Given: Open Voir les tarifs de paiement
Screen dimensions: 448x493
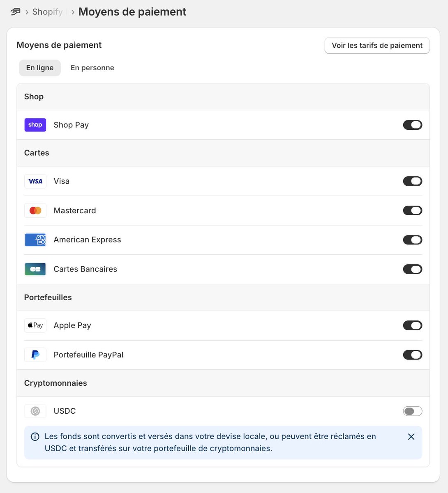Looking at the screenshot, I should point(377,46).
